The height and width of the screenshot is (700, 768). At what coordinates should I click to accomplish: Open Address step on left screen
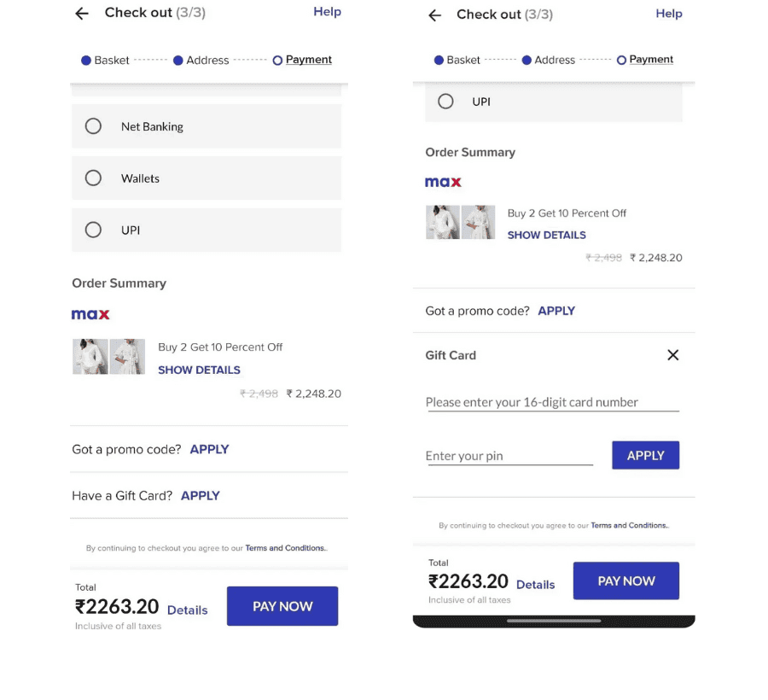[207, 61]
